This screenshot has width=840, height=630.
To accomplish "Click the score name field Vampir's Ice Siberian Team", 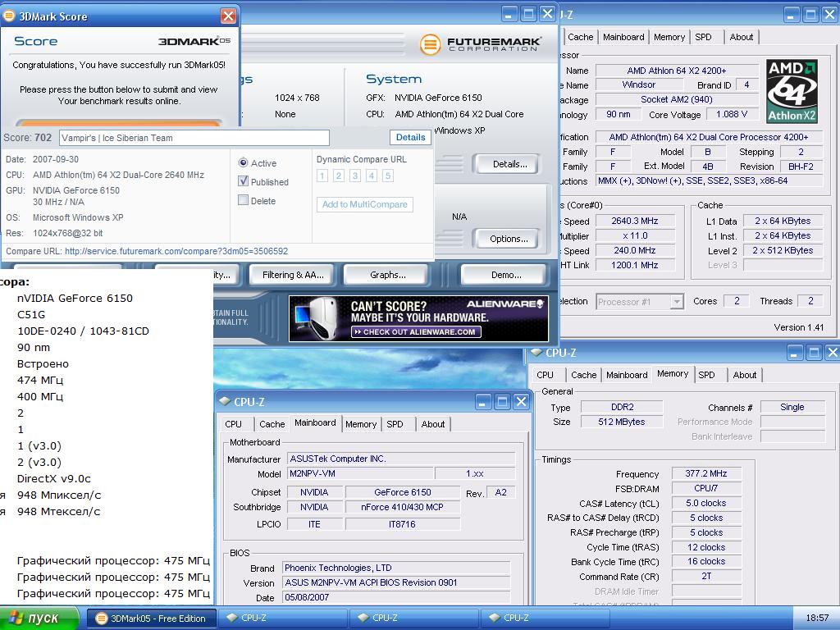I will pos(194,138).
